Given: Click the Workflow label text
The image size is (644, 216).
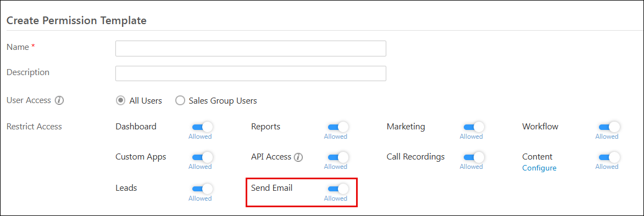Looking at the screenshot, I should [540, 127].
